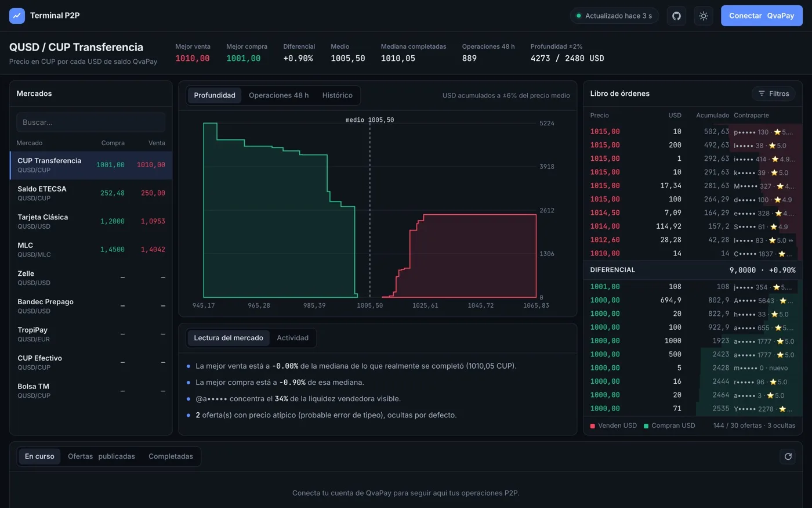Click the medio 1005,50 chart marker
The image size is (812, 508).
point(369,120)
